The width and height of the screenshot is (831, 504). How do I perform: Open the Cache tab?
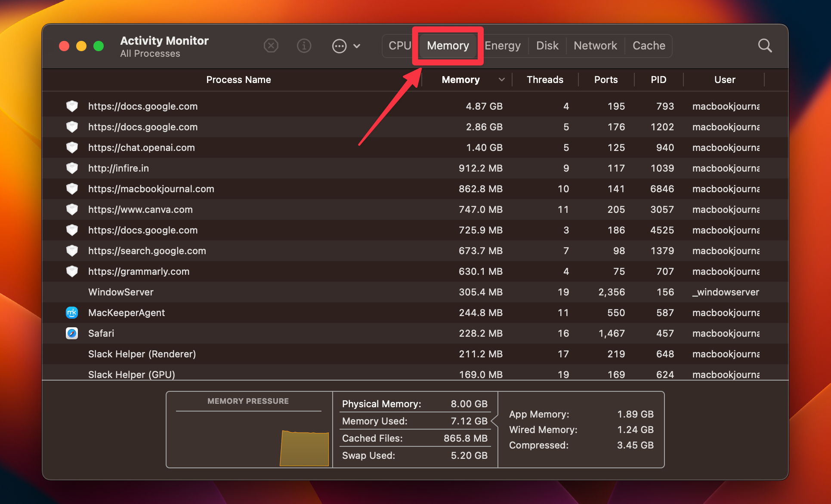[649, 46]
